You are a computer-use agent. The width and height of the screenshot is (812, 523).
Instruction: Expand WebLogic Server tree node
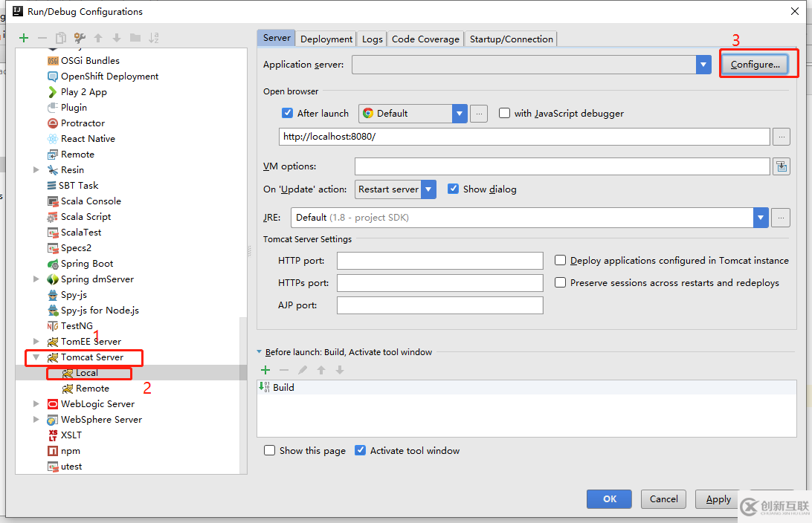(36, 404)
